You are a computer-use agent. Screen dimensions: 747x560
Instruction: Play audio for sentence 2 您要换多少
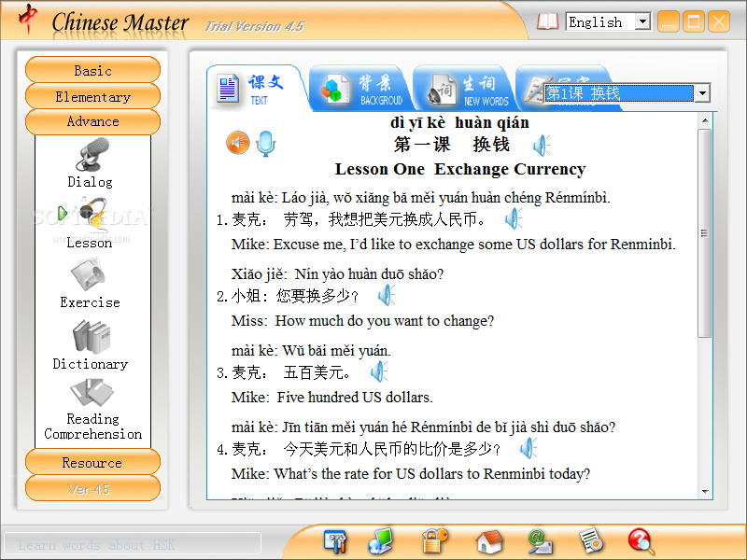pyautogui.click(x=387, y=295)
